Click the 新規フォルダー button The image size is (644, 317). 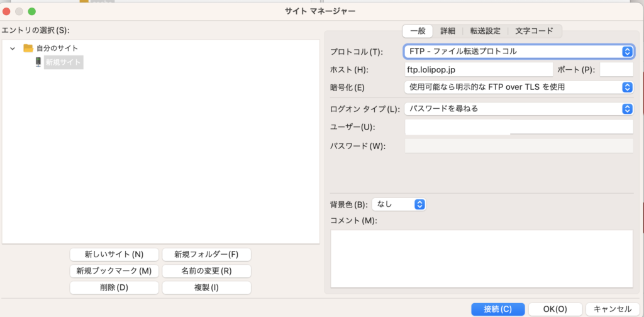[206, 255]
